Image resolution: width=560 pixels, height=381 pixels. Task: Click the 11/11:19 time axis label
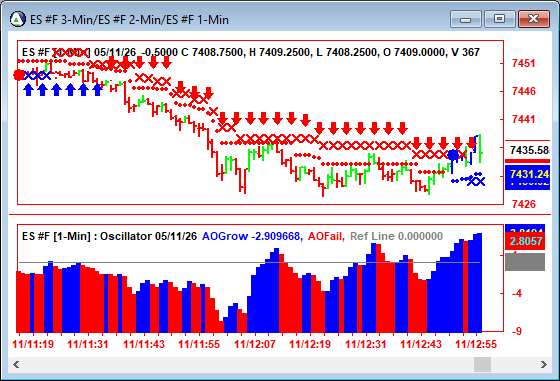(33, 344)
